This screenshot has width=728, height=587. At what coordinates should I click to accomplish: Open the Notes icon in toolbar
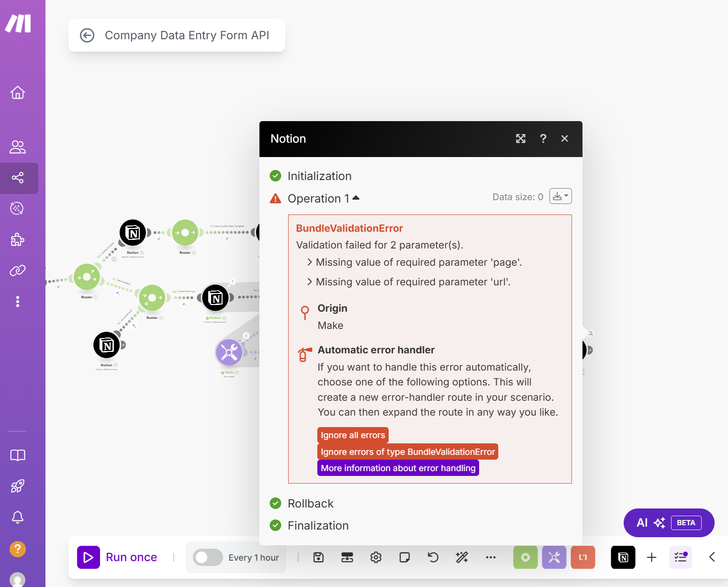coord(405,557)
